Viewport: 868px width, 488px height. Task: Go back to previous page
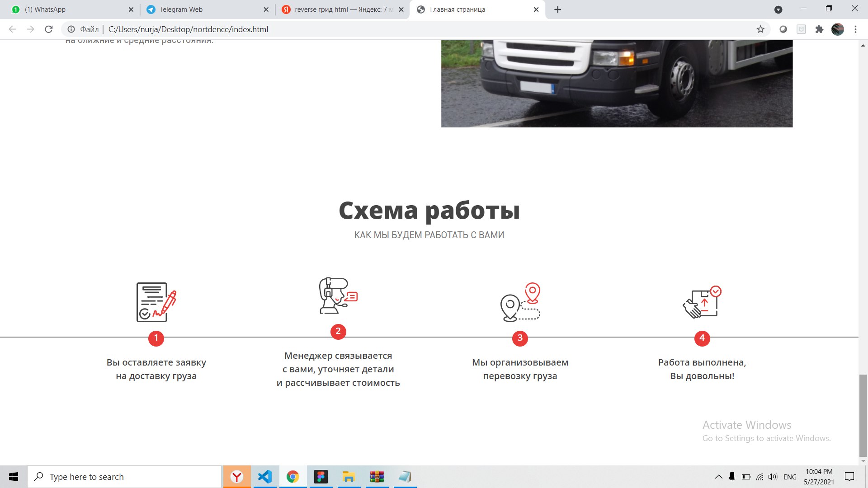tap(13, 29)
